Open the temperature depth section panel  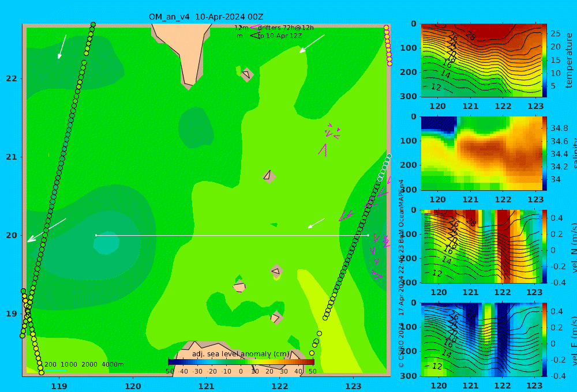pyautogui.click(x=481, y=61)
